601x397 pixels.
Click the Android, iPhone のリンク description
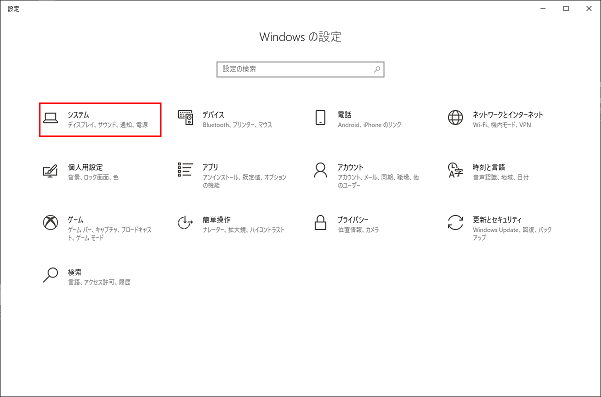pos(369,125)
